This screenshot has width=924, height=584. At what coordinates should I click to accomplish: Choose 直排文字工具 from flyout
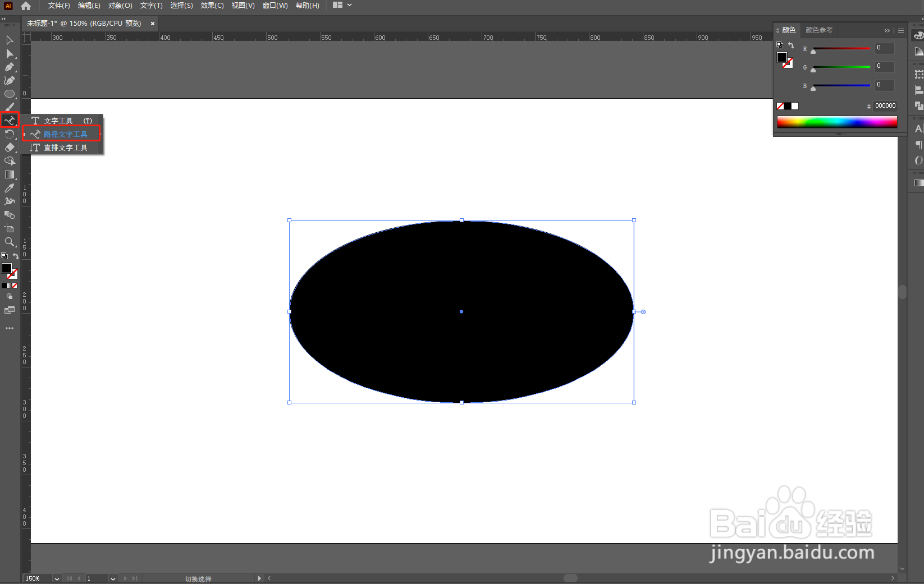click(x=62, y=148)
